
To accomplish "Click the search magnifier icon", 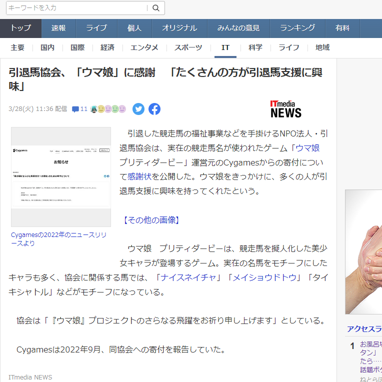I will (156, 8).
